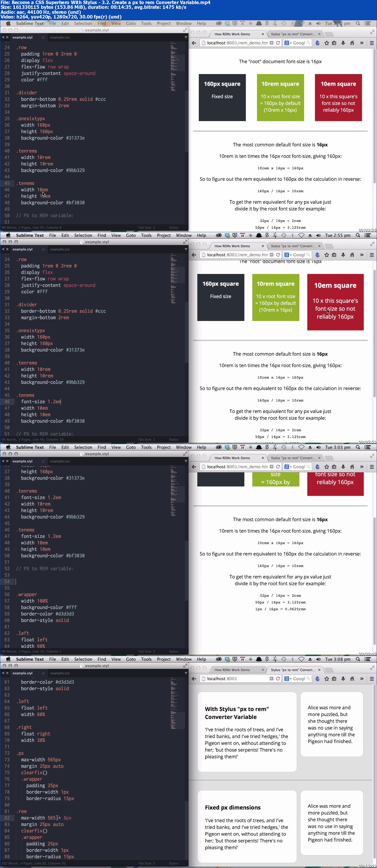Open Google search engine dropdown in 2:42 pm frame

point(288,43)
